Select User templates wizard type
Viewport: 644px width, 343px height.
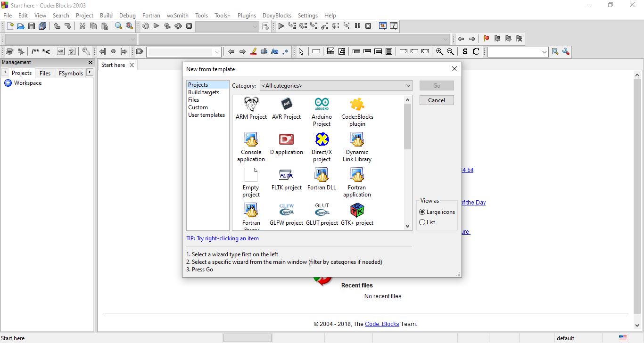pos(206,115)
